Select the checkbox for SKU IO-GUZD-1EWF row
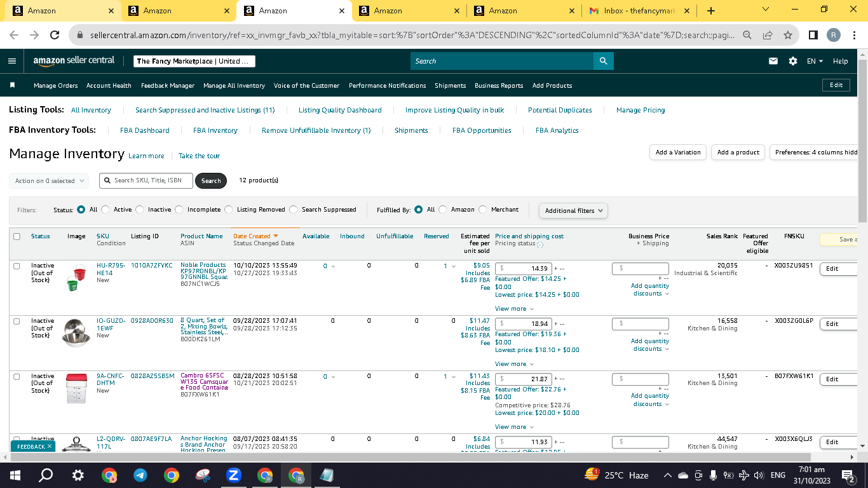Viewport: 868px width, 488px height. tap(17, 321)
